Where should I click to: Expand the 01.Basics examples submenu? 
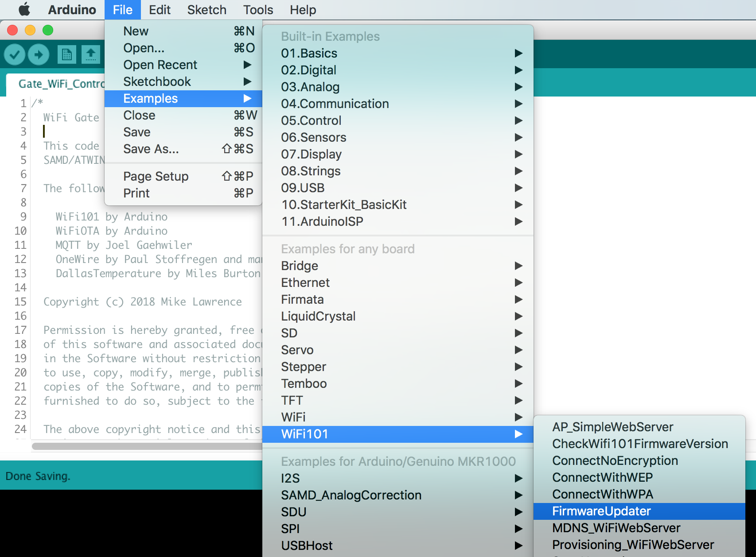point(398,53)
